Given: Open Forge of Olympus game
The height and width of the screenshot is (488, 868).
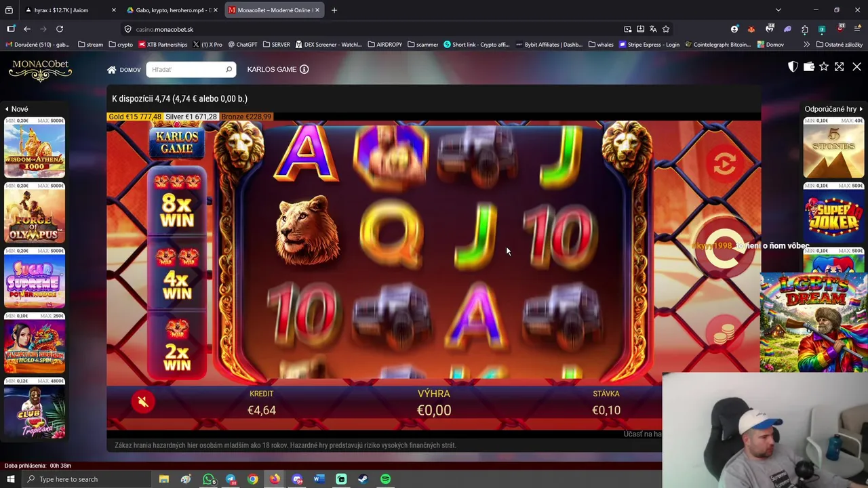Looking at the screenshot, I should tap(35, 213).
